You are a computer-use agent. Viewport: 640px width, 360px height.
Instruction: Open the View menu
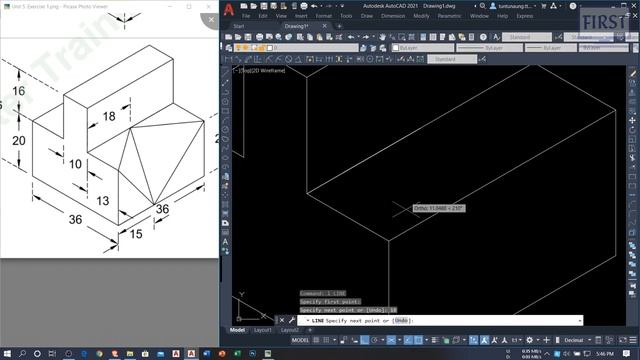tap(281, 16)
